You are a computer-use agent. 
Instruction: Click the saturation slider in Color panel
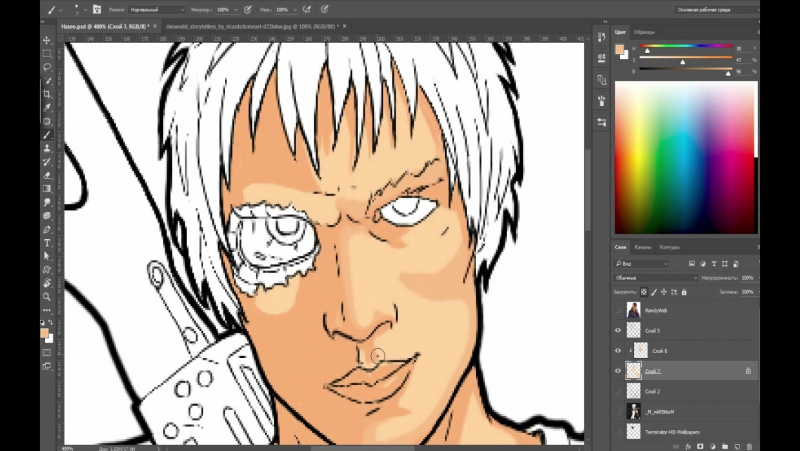[x=686, y=58]
